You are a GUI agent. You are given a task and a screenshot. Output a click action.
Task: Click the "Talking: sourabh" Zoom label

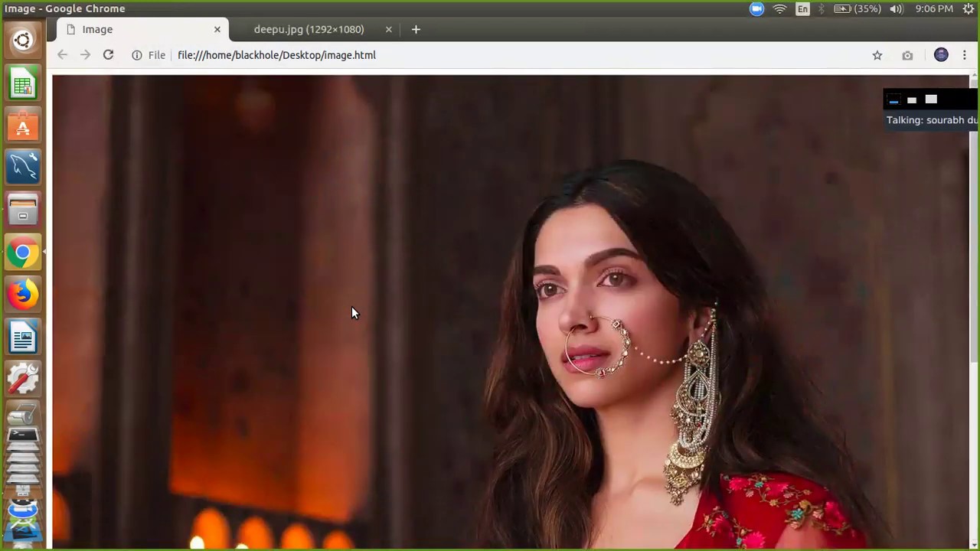coord(932,120)
